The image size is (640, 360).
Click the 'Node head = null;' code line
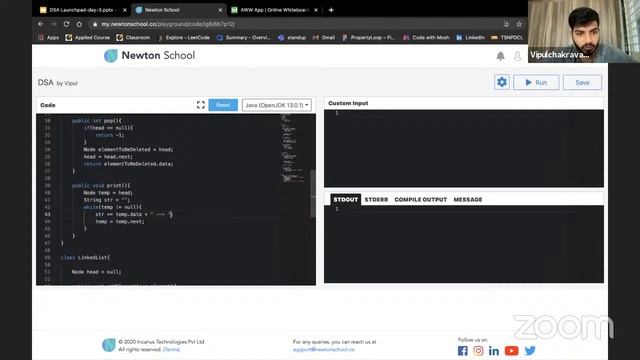pyautogui.click(x=96, y=272)
